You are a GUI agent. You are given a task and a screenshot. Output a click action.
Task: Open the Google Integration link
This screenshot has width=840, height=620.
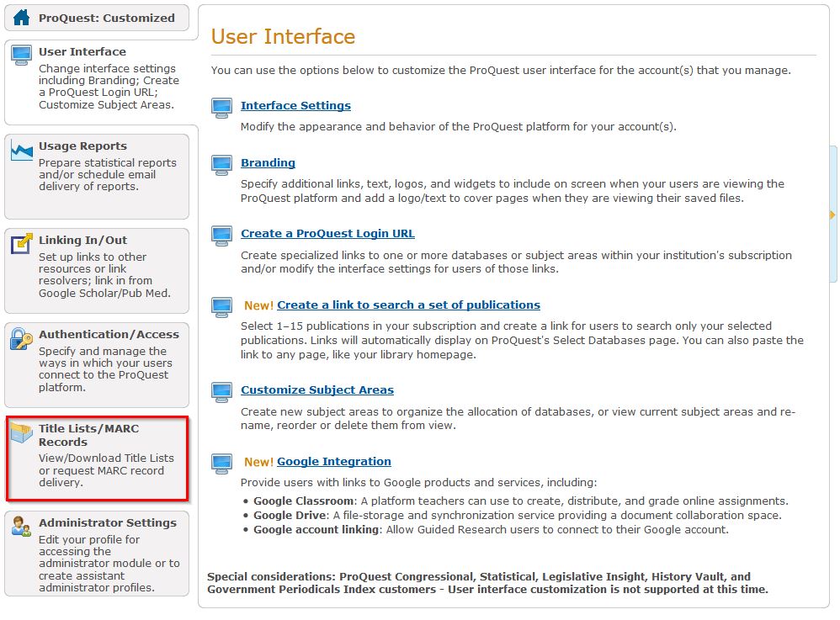click(333, 462)
